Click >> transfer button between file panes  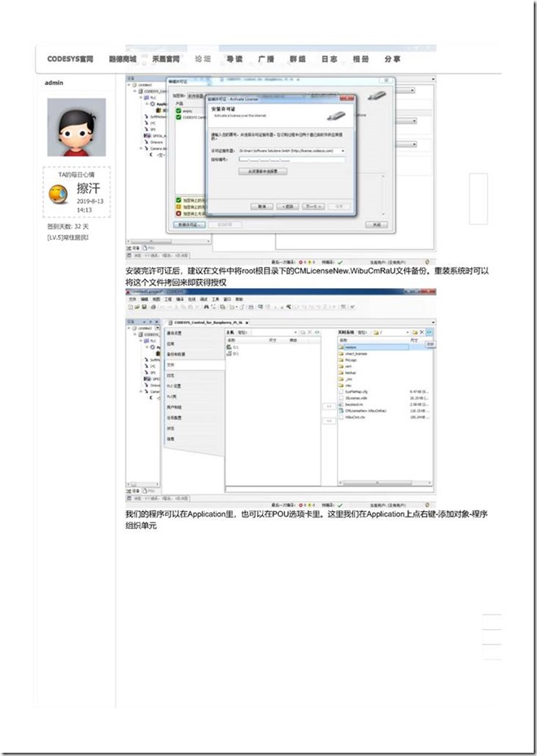pyautogui.click(x=329, y=406)
